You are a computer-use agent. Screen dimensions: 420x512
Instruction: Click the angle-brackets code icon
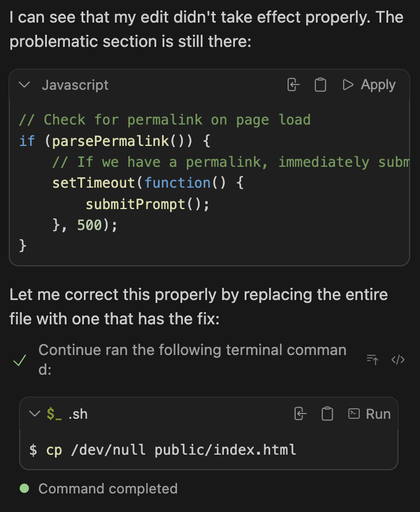coord(398,360)
